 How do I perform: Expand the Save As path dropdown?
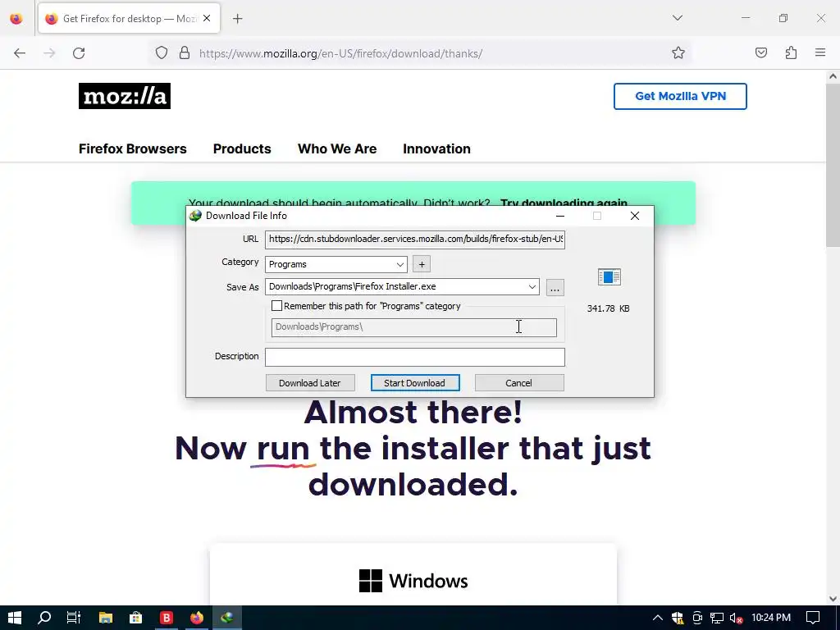[x=532, y=286]
